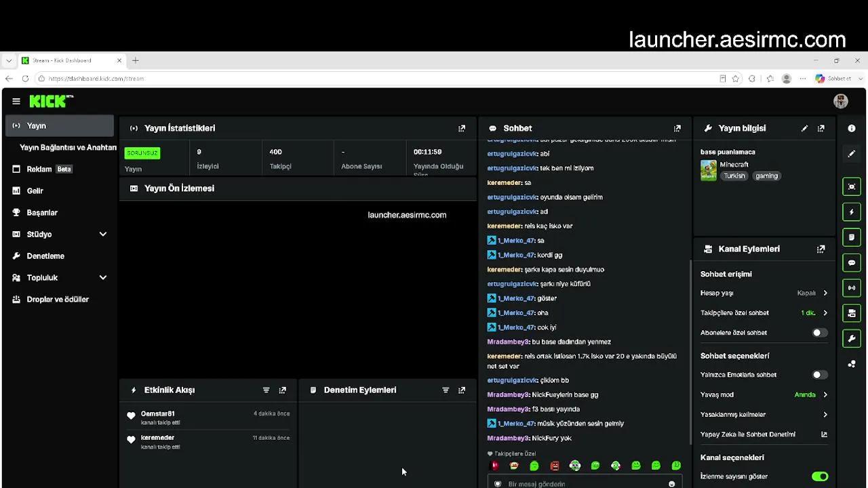Open Başarılar sidebar item
The width and height of the screenshot is (868, 488).
[60, 213]
